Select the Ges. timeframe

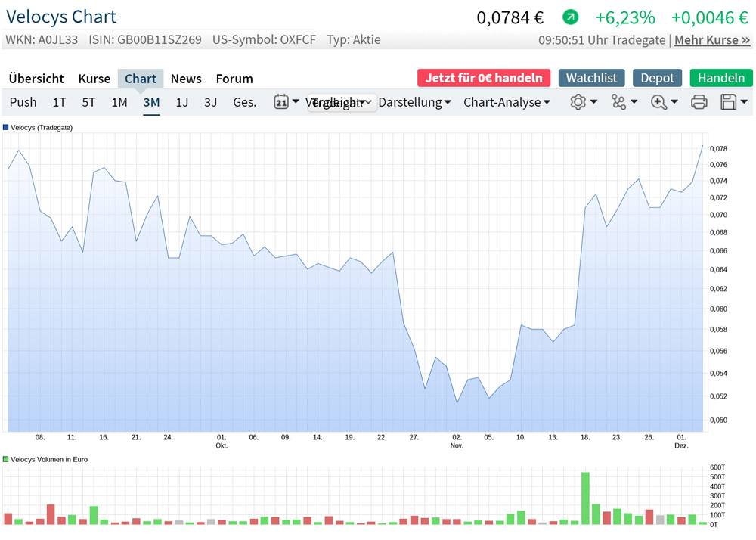tap(244, 102)
